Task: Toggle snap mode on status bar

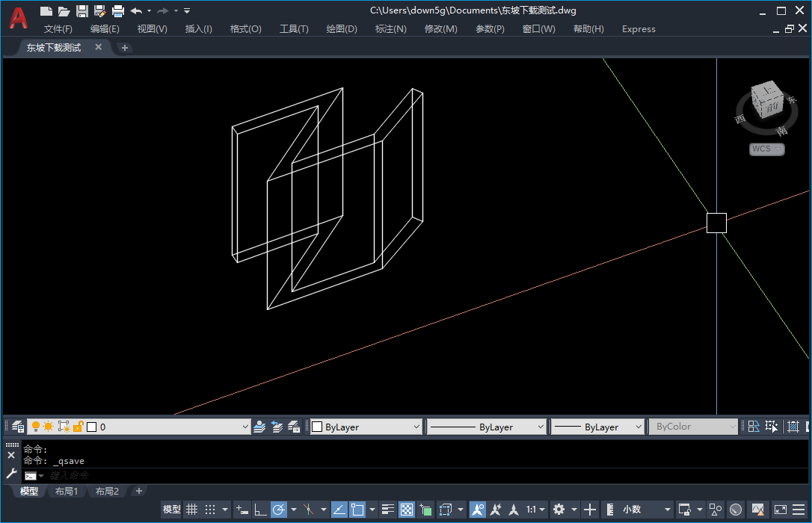Action: 209,509
